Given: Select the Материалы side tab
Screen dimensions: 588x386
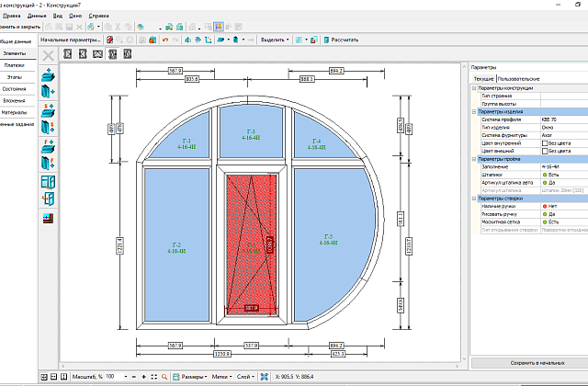Looking at the screenshot, I should point(15,112).
